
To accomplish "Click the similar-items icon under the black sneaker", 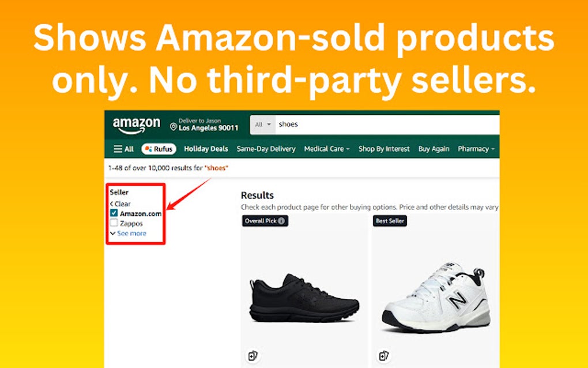I will click(252, 355).
